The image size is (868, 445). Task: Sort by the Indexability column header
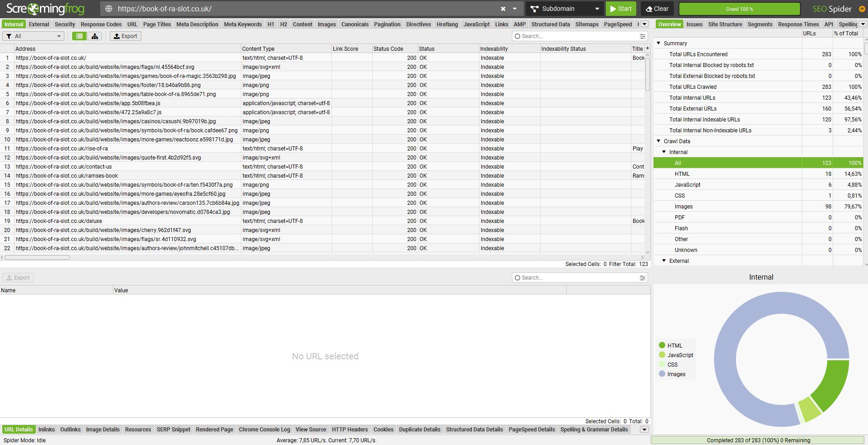pos(509,48)
